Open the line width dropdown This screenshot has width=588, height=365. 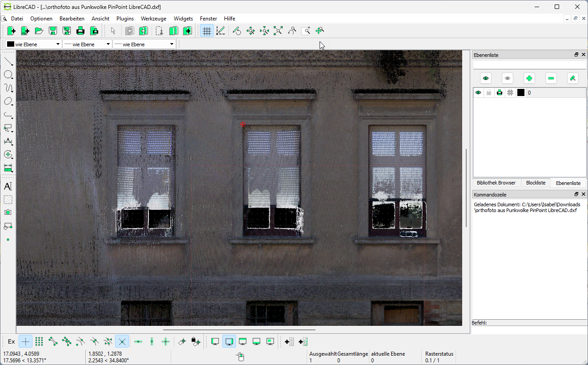(87, 44)
